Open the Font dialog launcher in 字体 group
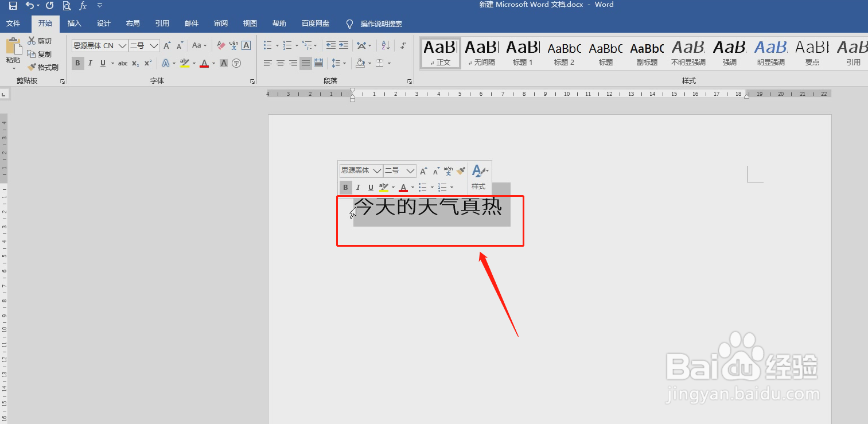Viewport: 868px width, 424px height. [x=252, y=81]
